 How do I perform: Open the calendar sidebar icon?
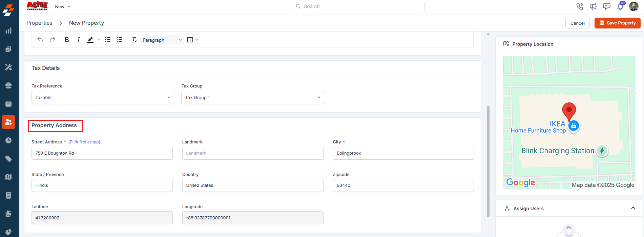pos(8,104)
